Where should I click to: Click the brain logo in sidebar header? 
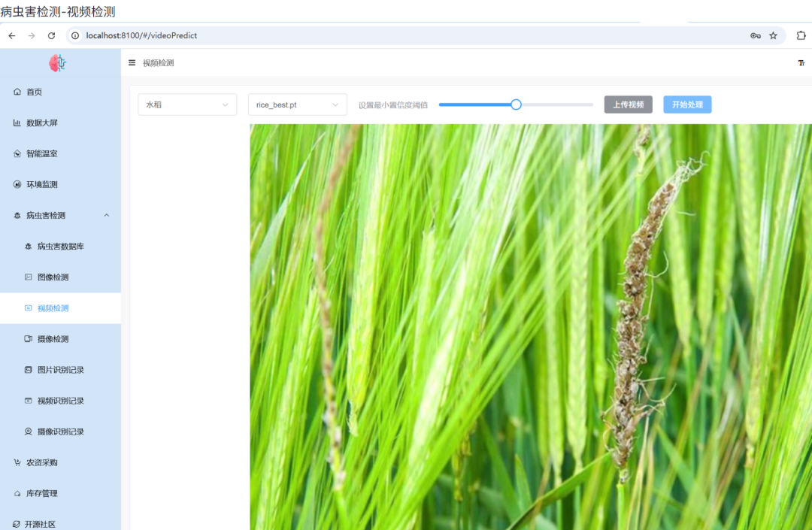point(57,63)
